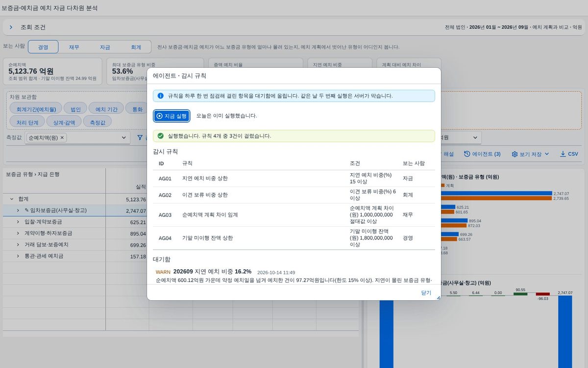The width and height of the screenshot is (588, 368).
Task: Click the 상계·감액 dimension chip
Action: [x=64, y=122]
